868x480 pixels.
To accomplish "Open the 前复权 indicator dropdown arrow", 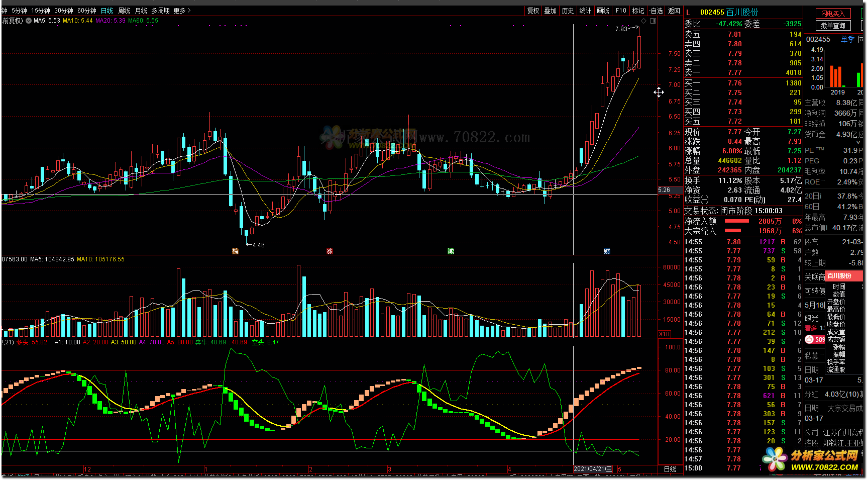I will pyautogui.click(x=29, y=21).
